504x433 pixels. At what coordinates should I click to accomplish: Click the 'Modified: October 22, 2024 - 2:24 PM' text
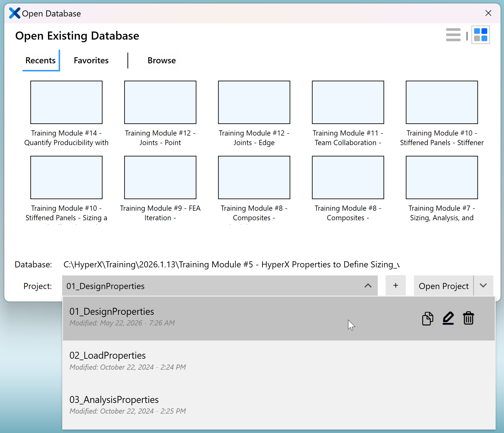point(128,367)
